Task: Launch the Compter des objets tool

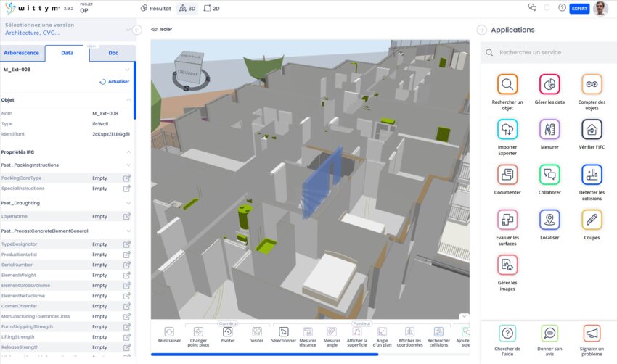Action: (592, 85)
